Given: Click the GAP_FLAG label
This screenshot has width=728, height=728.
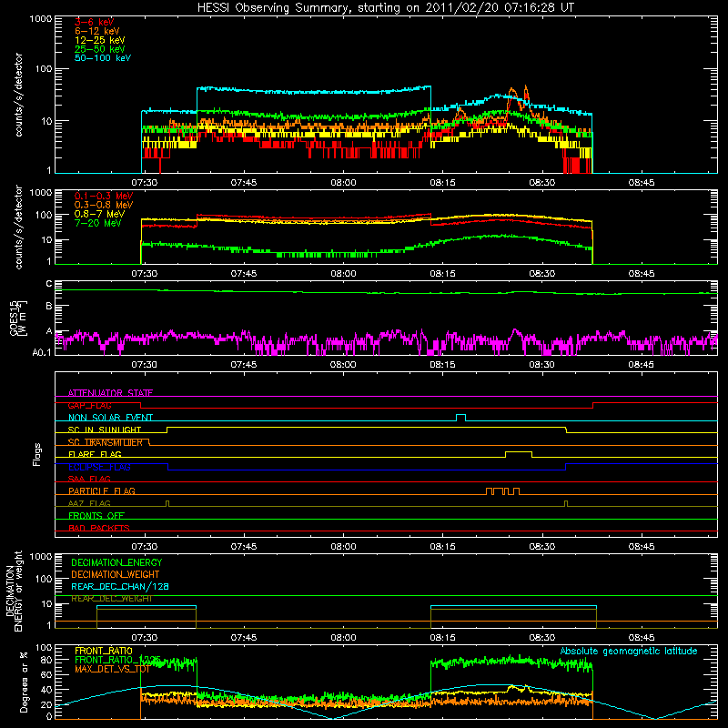Looking at the screenshot, I should (89, 405).
